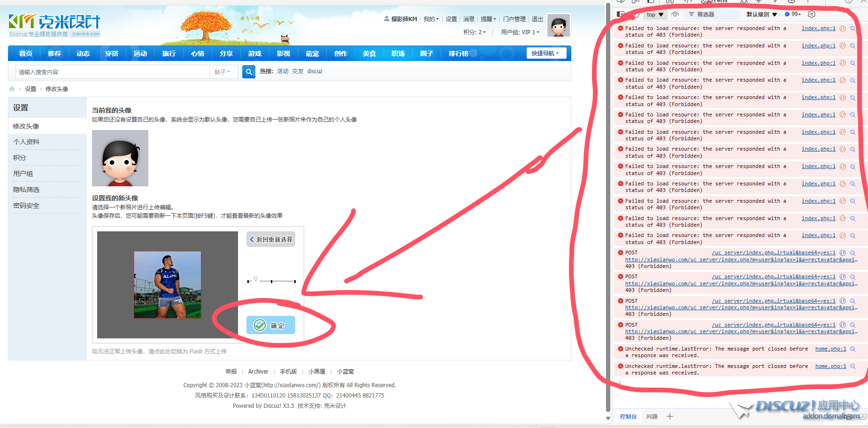Open the DevTools settings gear

[812, 14]
